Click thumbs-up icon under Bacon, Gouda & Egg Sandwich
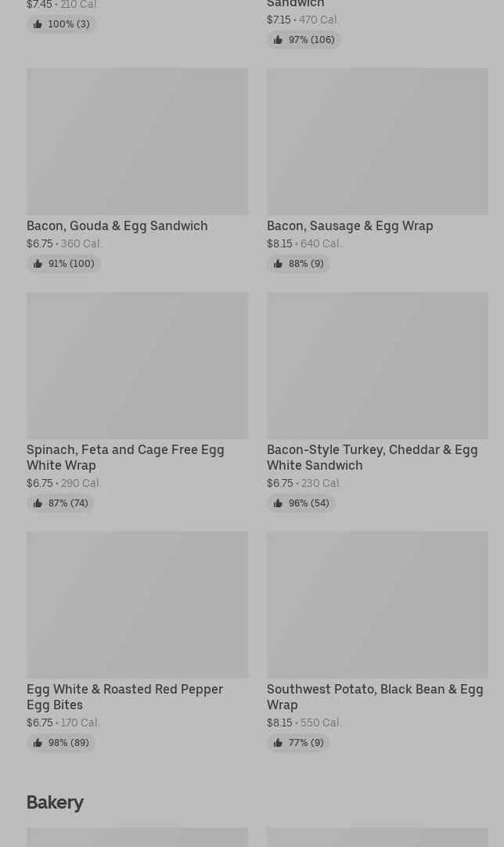 [38, 264]
